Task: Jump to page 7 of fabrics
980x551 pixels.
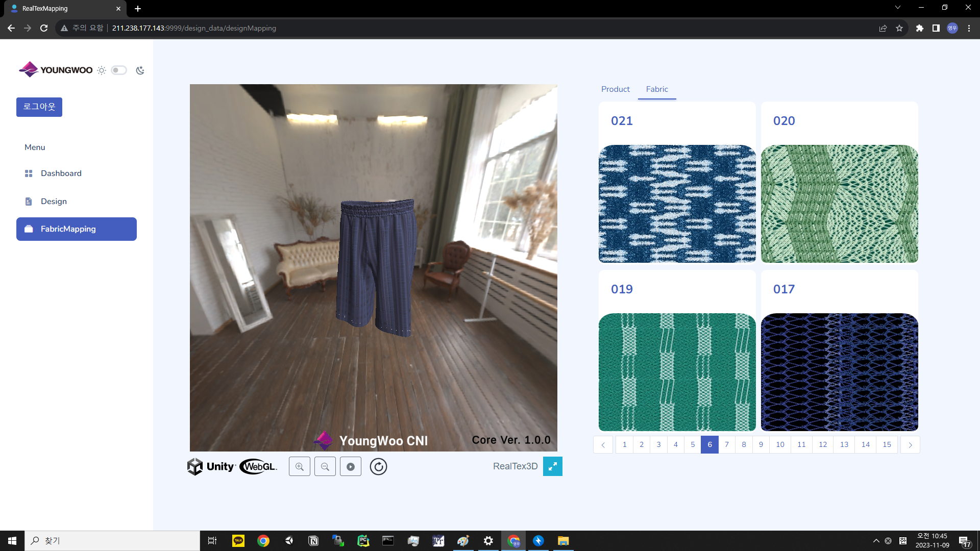Action: 726,445
